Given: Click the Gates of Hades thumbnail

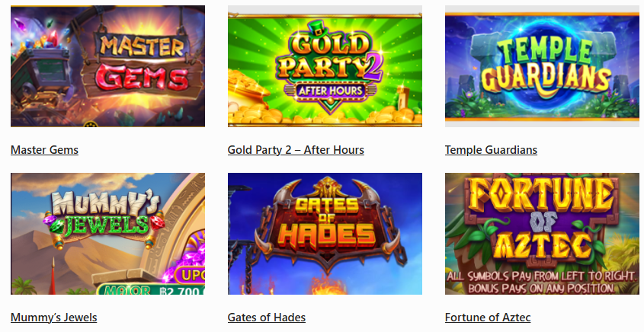Looking at the screenshot, I should (x=325, y=234).
